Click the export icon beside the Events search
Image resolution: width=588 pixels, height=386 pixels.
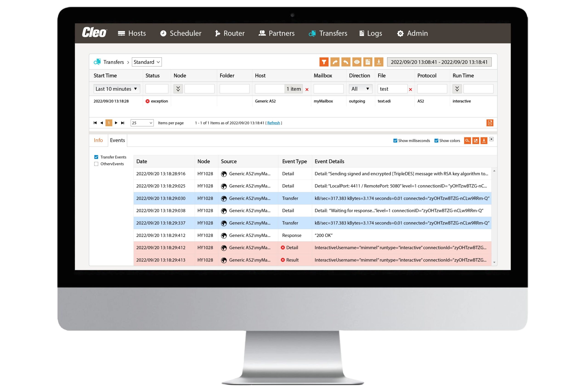476,140
